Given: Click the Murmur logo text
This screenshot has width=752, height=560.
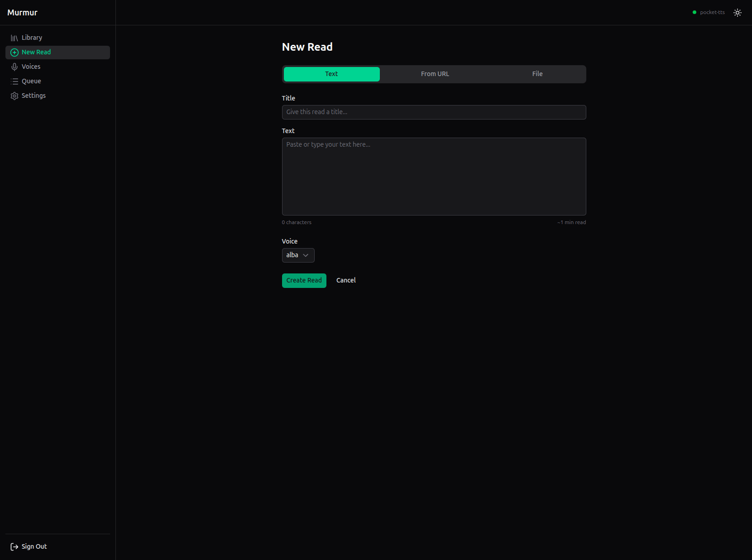Looking at the screenshot, I should [22, 12].
